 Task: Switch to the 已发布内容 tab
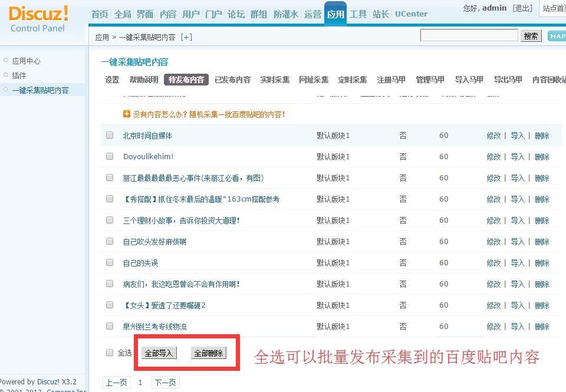(x=232, y=80)
